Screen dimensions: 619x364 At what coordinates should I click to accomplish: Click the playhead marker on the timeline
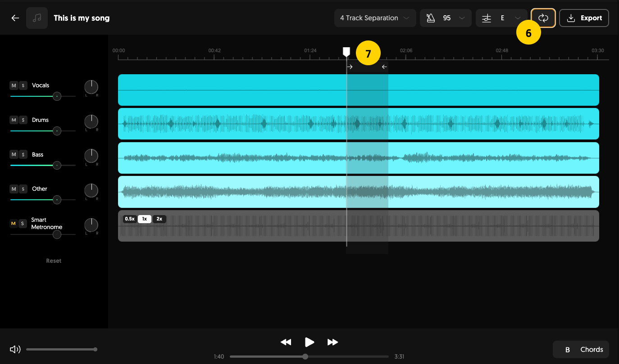(346, 52)
